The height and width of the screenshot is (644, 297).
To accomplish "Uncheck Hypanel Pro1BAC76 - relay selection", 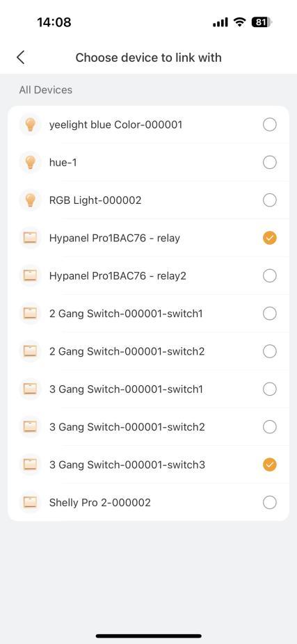I will (269, 238).
